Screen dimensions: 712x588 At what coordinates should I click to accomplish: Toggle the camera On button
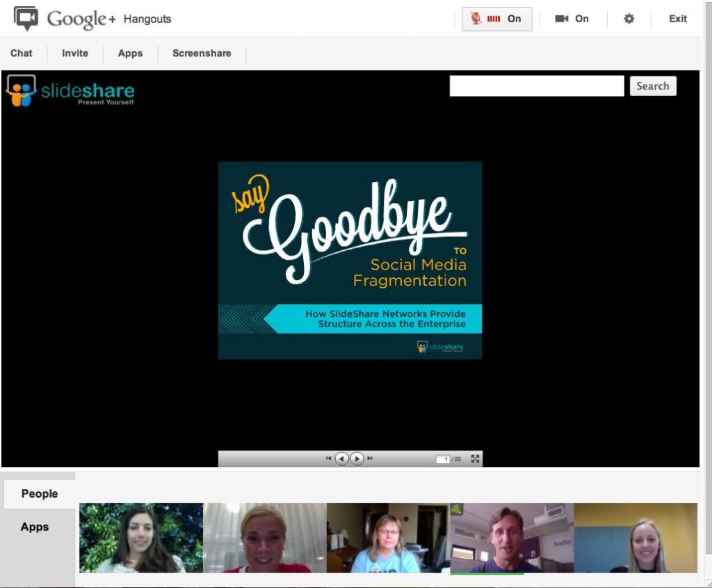tap(572, 19)
